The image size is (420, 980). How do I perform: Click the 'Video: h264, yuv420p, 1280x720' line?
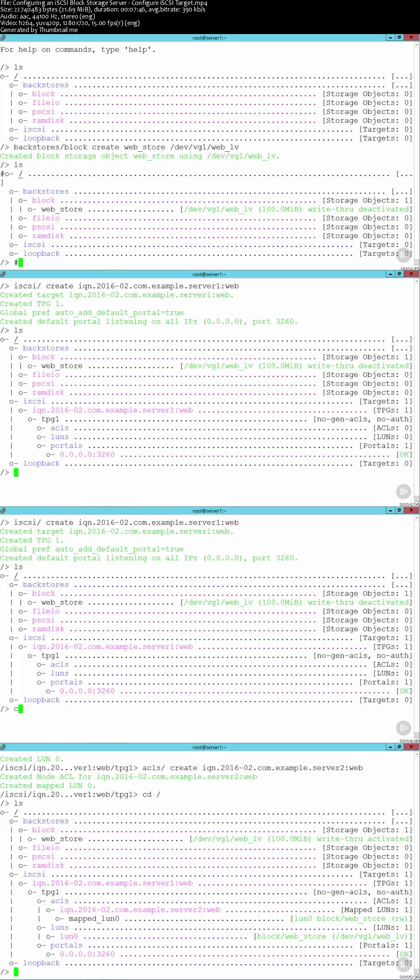(70, 23)
